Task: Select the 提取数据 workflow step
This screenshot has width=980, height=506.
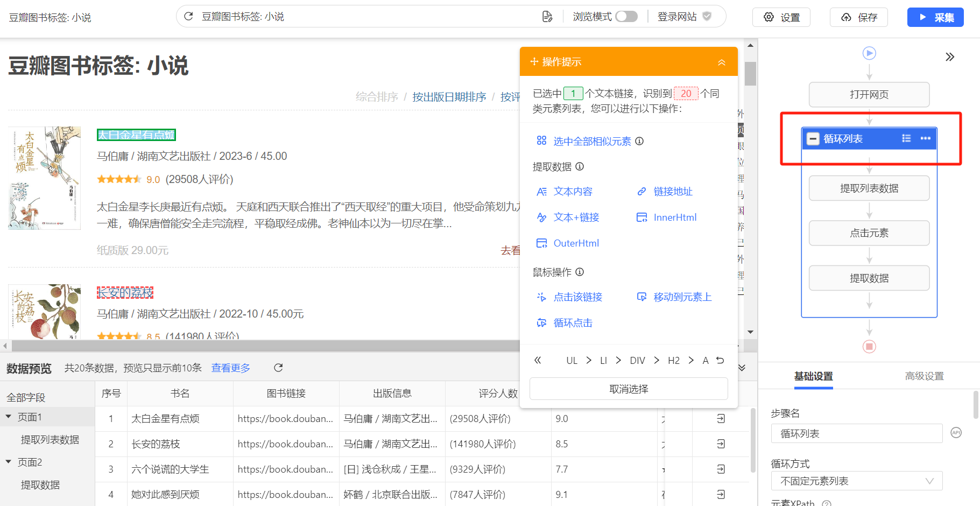Action: point(869,278)
